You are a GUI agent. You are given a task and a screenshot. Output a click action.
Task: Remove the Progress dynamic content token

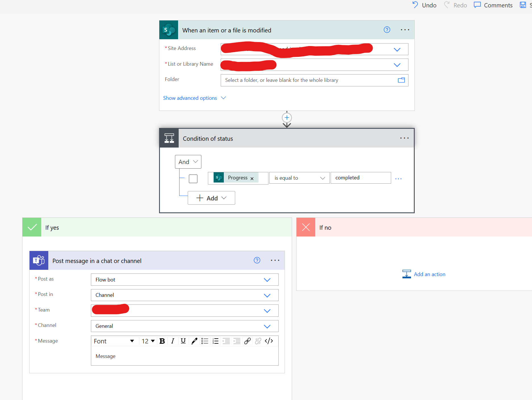[252, 178]
